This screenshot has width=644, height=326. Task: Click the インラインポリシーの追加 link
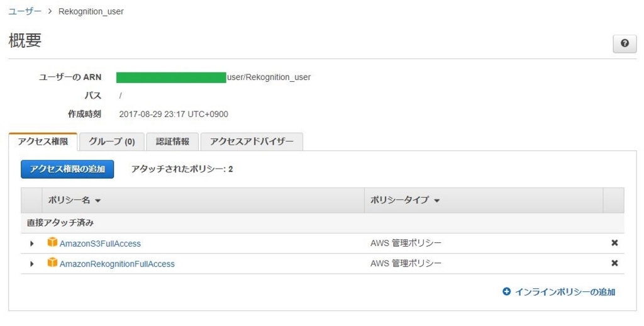point(565,292)
